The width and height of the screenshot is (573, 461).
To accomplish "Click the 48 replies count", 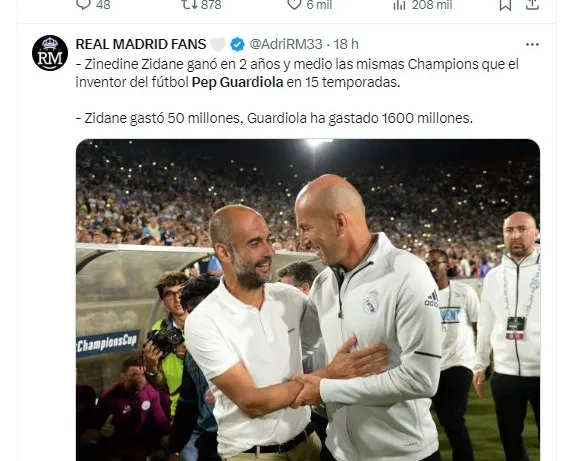I will point(103,4).
